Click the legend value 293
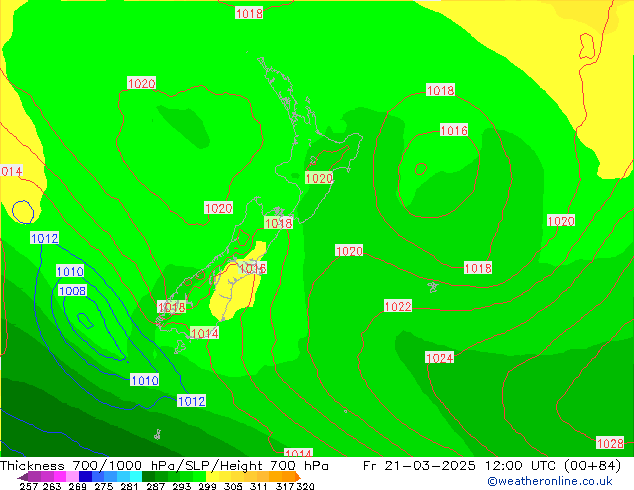Image resolution: width=634 pixels, height=490 pixels. coord(182,486)
